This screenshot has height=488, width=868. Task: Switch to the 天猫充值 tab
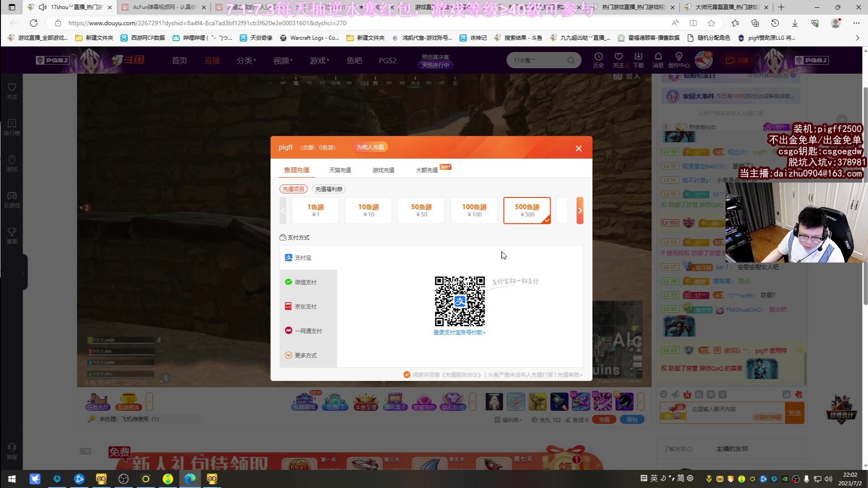[340, 169]
